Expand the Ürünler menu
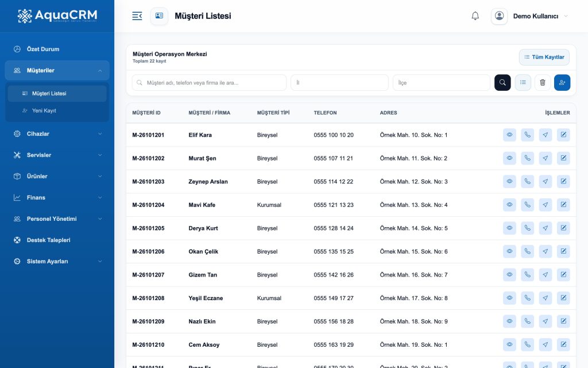The image size is (588, 368). [x=57, y=176]
